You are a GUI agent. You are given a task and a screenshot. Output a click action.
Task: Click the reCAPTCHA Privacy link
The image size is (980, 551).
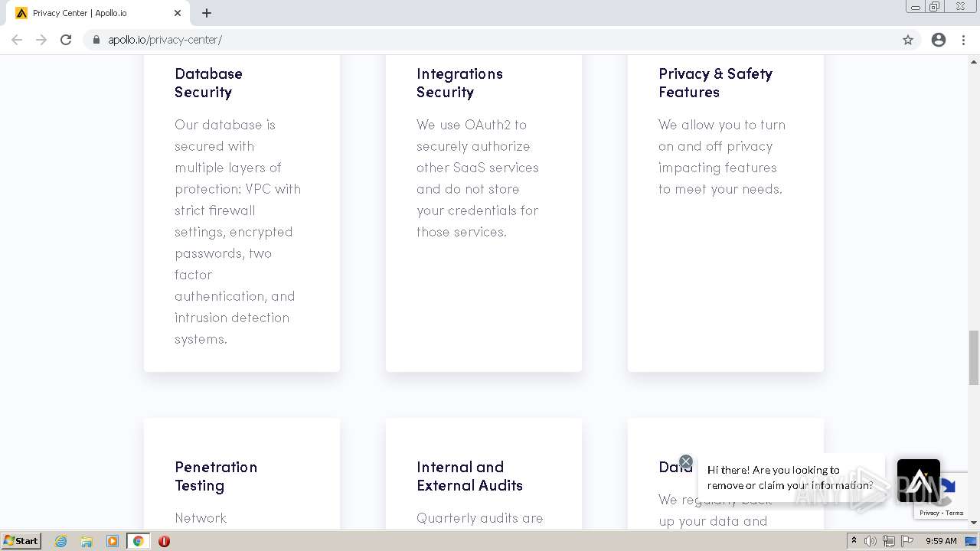929,513
